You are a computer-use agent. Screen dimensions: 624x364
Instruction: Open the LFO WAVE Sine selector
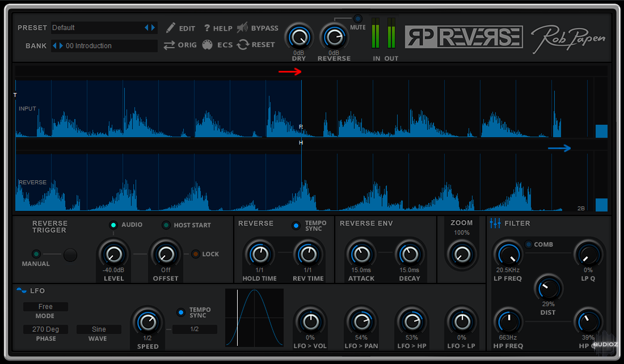click(99, 329)
